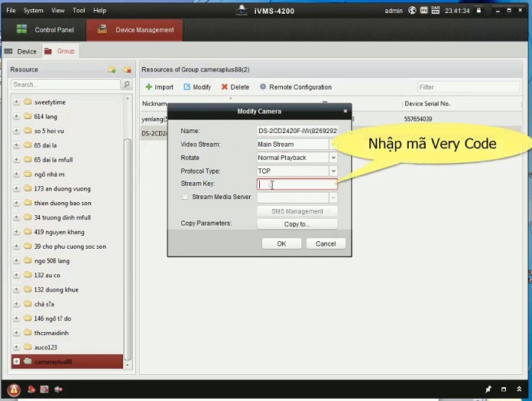Switch to the Device tab
This screenshot has width=532, height=401.
pos(21,51)
